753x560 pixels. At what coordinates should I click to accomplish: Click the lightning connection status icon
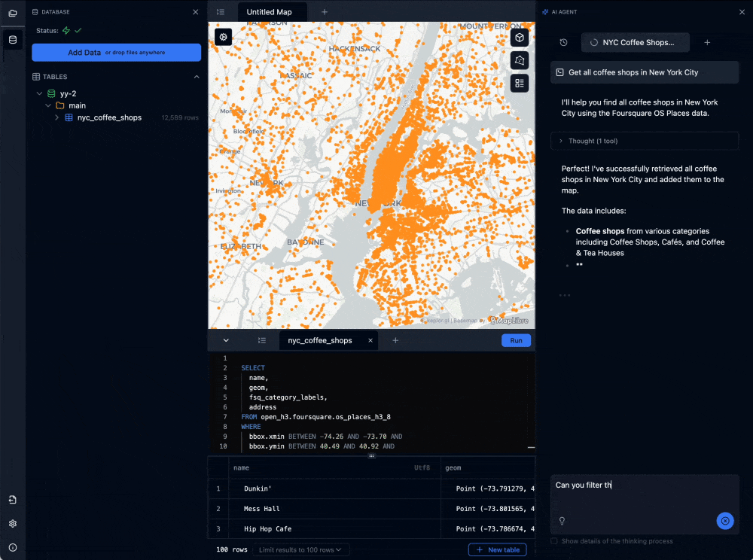pos(66,30)
